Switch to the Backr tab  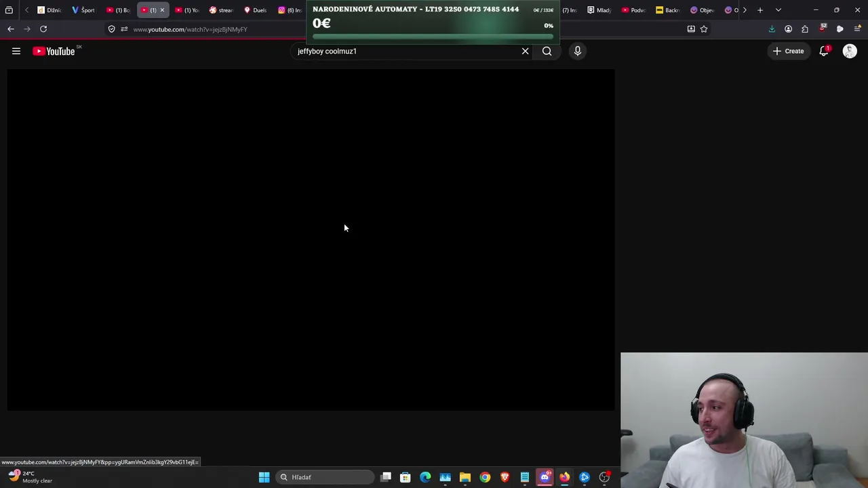coord(668,10)
